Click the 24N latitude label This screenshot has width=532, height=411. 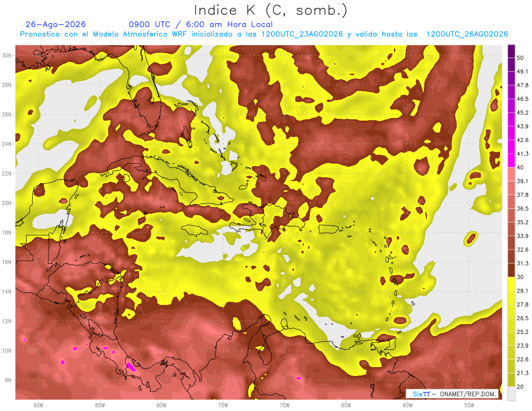[x=7, y=144]
